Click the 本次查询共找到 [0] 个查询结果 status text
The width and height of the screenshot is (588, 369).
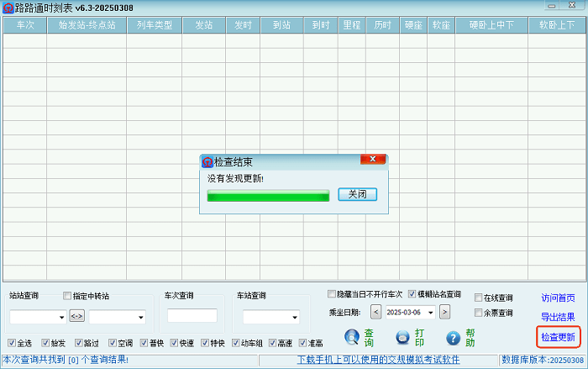pyautogui.click(x=66, y=360)
